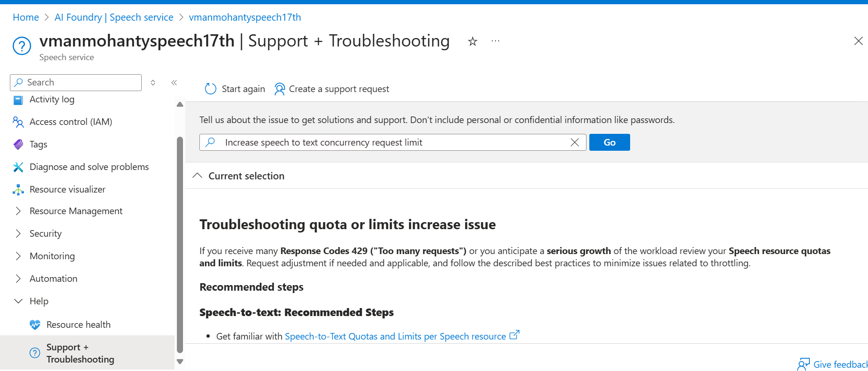
Task: Expand the Monitoring menu group
Action: 18,256
